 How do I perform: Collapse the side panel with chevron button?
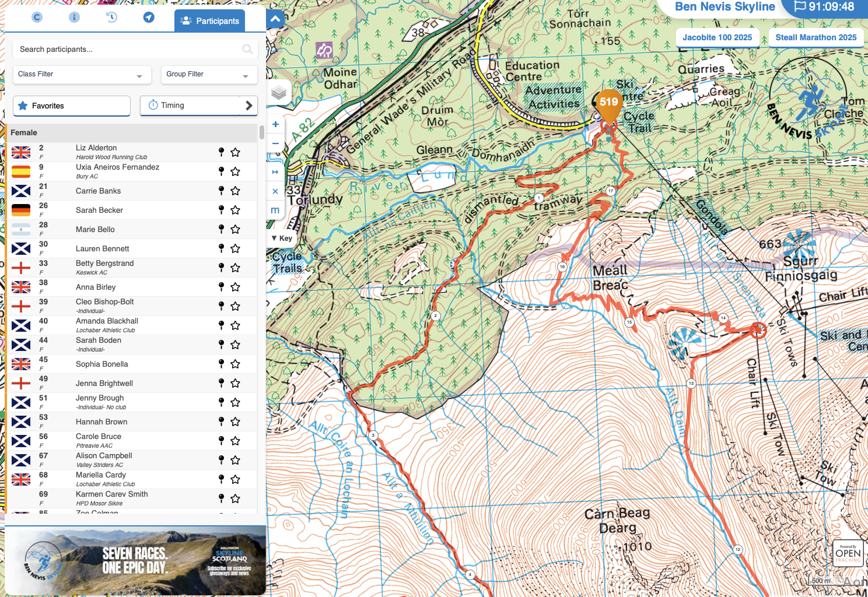pyautogui.click(x=275, y=19)
